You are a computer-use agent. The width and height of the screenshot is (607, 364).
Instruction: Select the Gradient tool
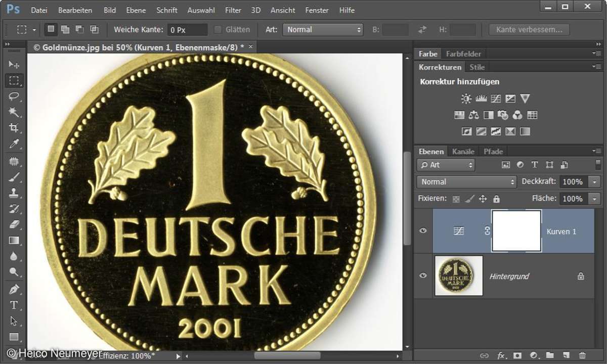tap(14, 241)
